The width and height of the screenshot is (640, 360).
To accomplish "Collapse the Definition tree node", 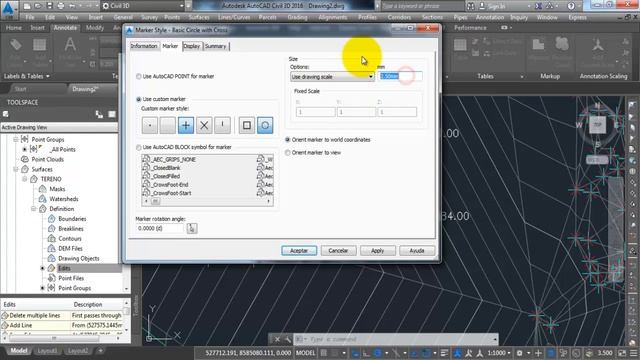I will (x=33, y=209).
